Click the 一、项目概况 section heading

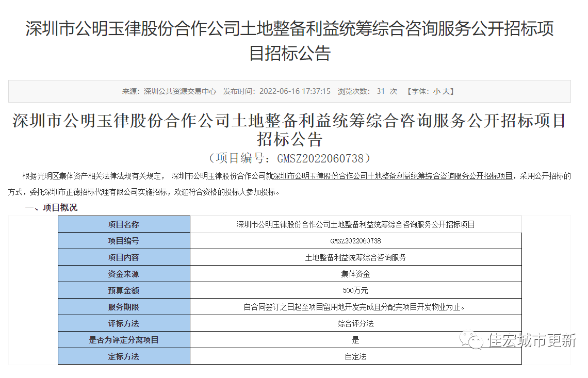pos(52,207)
